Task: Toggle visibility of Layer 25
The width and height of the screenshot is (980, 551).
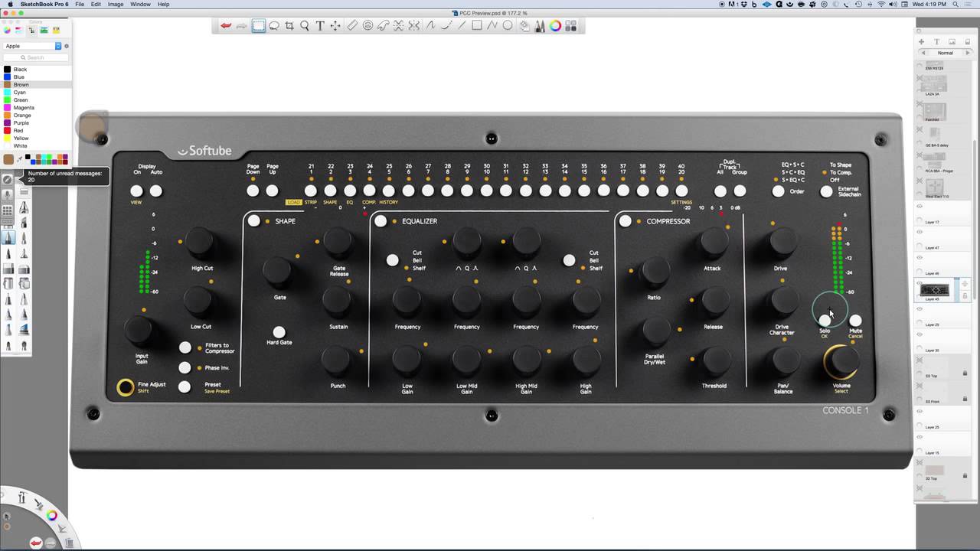Action: (x=920, y=411)
